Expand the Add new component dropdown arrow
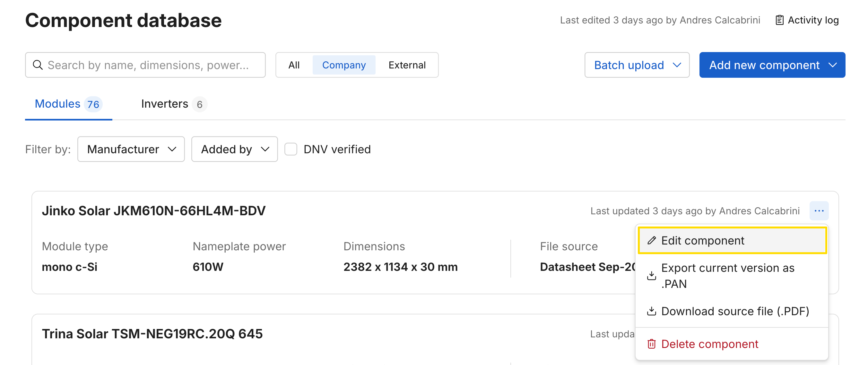 [x=833, y=65]
